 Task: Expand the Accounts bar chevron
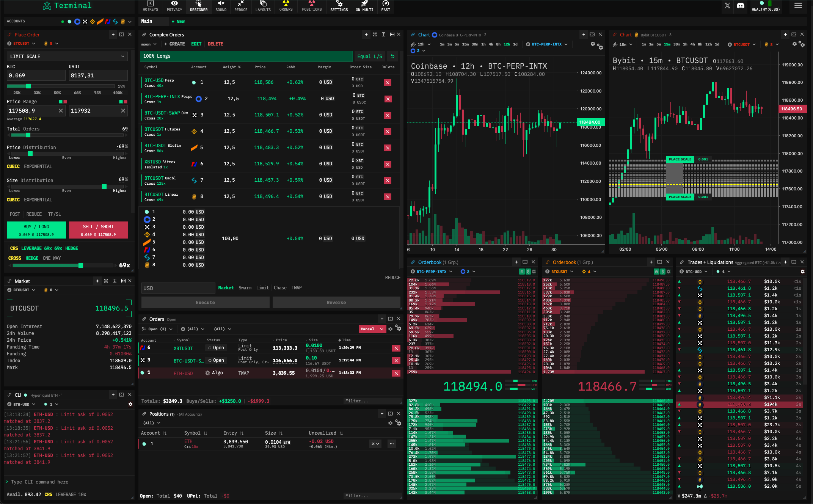tap(130, 22)
